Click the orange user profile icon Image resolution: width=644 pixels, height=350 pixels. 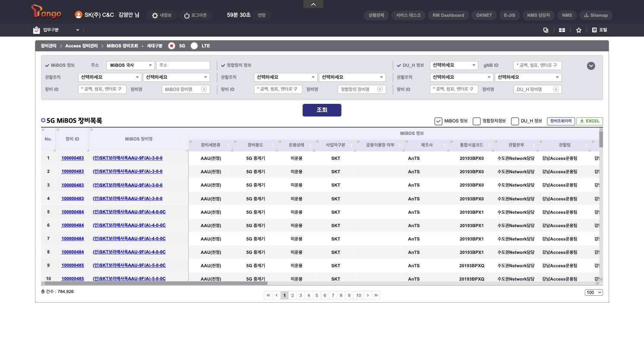(79, 15)
